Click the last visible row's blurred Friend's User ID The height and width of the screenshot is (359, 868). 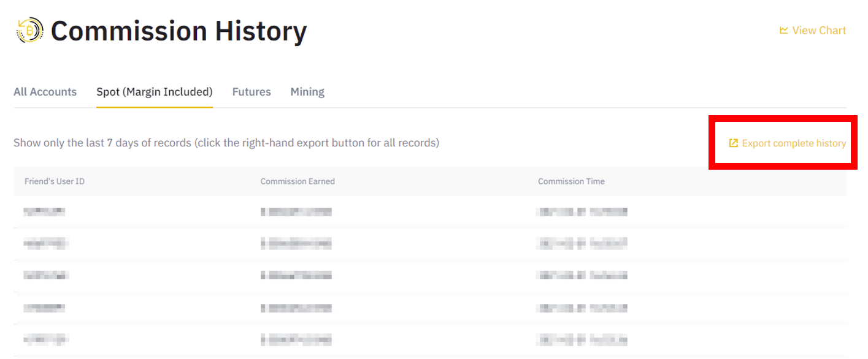point(46,339)
